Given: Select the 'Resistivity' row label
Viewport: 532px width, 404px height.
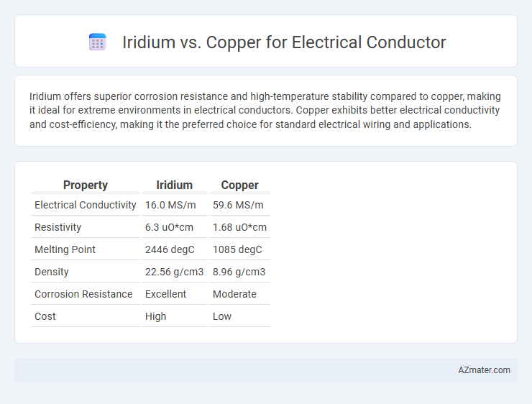Looking at the screenshot, I should click(x=58, y=227).
